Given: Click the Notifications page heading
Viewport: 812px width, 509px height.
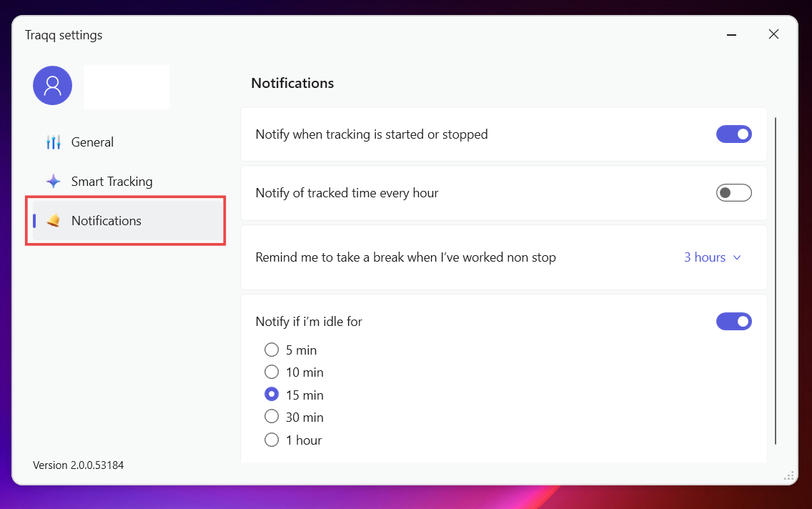Looking at the screenshot, I should click(292, 83).
